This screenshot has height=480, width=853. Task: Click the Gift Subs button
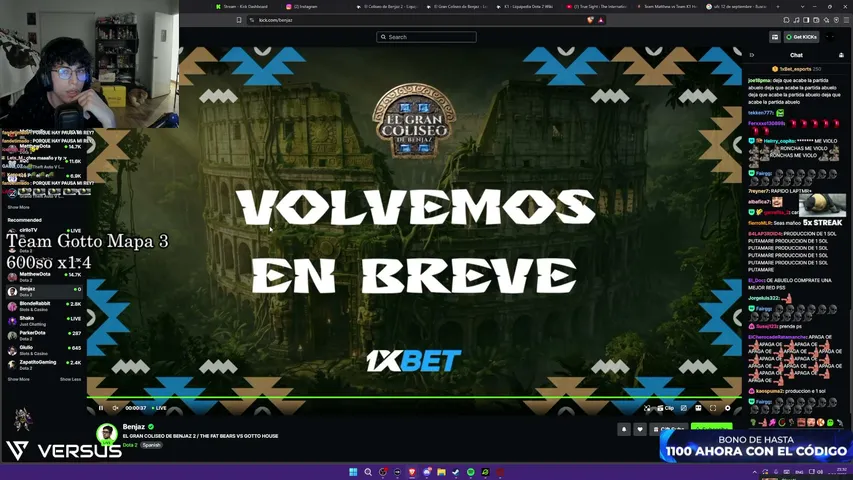click(x=669, y=428)
